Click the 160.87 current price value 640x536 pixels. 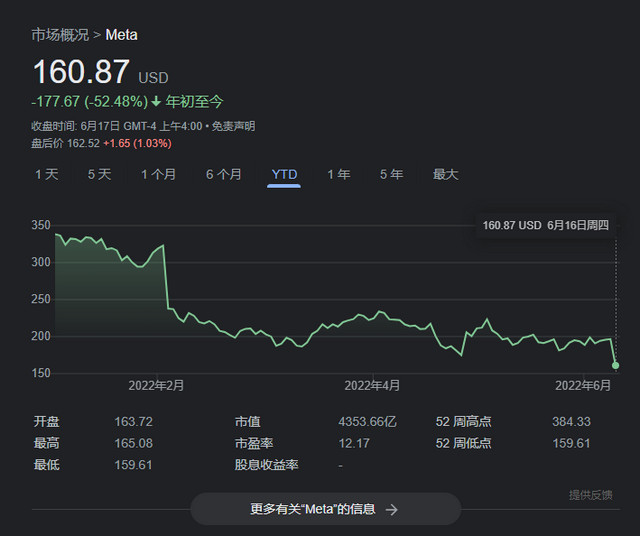click(82, 72)
